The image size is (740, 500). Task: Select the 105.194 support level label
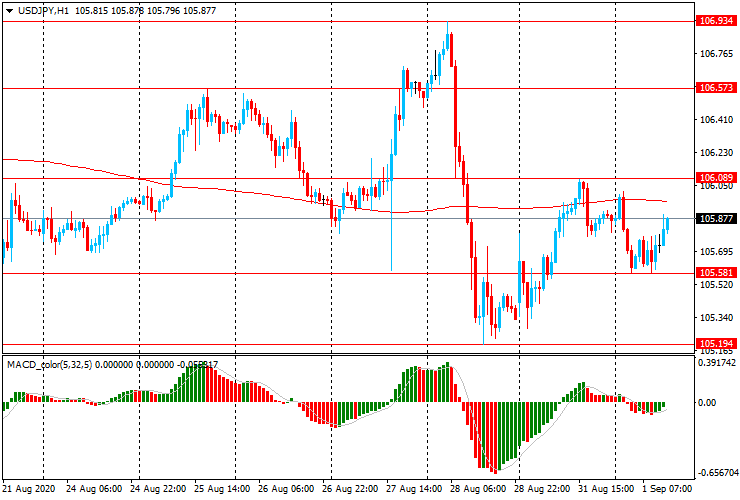tap(716, 344)
